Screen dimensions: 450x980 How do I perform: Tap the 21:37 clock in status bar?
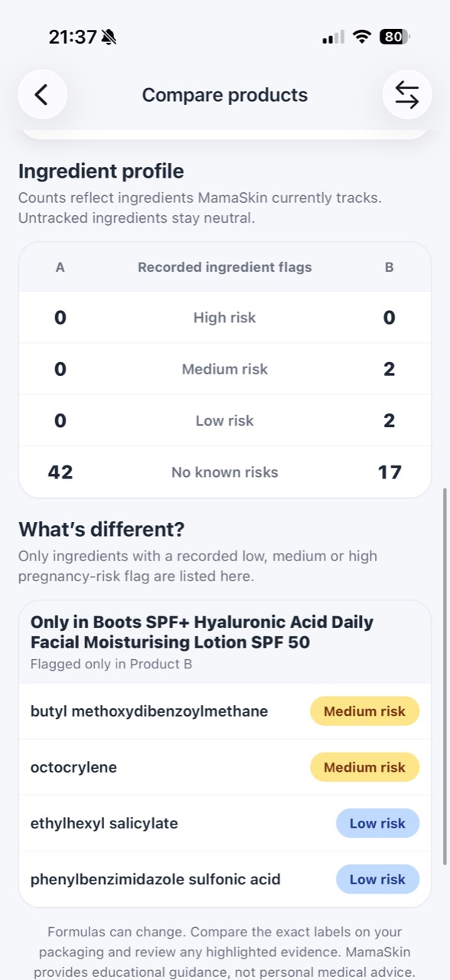[73, 37]
